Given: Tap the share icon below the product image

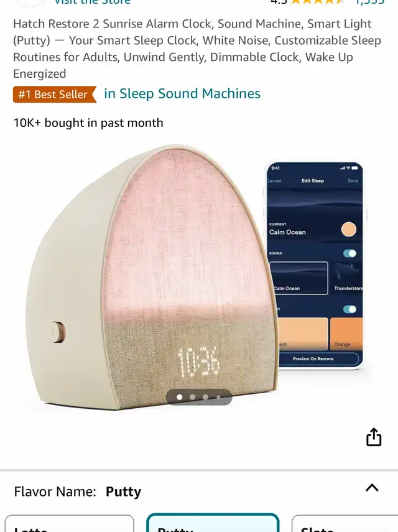Looking at the screenshot, I should pos(374,437).
